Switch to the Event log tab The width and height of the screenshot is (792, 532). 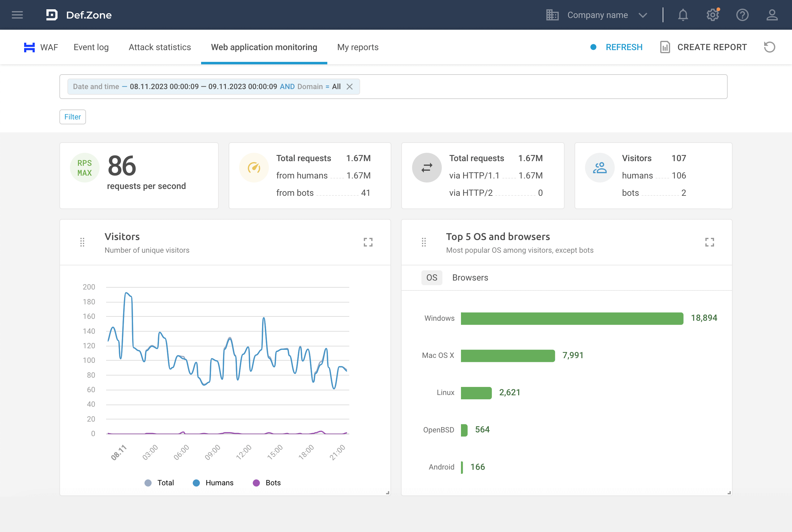pos(91,47)
